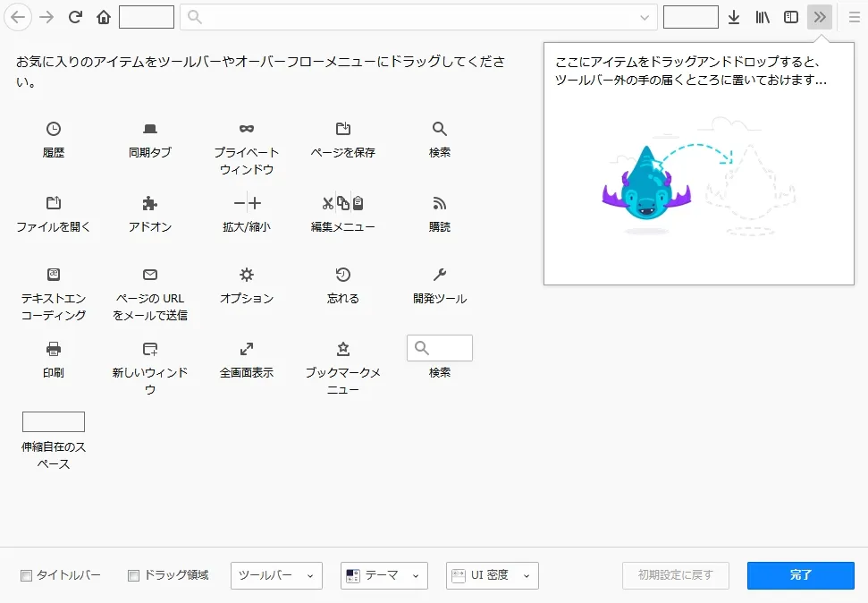Click the 完了 done button
Viewport: 868px width, 603px height.
pyautogui.click(x=800, y=575)
